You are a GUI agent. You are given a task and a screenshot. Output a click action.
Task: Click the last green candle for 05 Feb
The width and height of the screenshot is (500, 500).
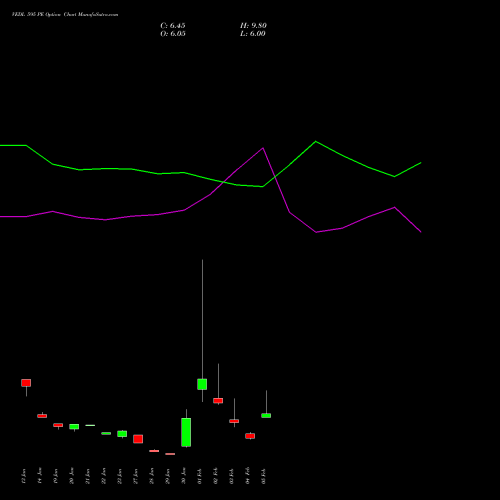pyautogui.click(x=266, y=415)
